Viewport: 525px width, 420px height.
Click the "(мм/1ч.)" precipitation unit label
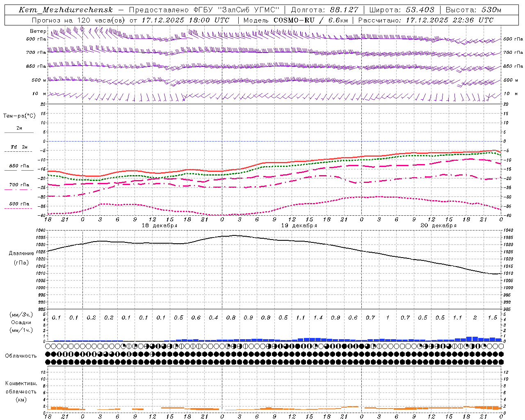pyautogui.click(x=21, y=330)
